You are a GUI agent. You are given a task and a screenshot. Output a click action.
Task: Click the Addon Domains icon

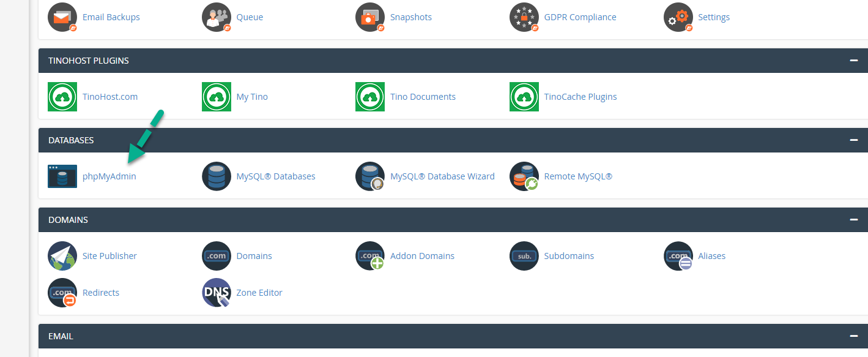[x=370, y=256]
